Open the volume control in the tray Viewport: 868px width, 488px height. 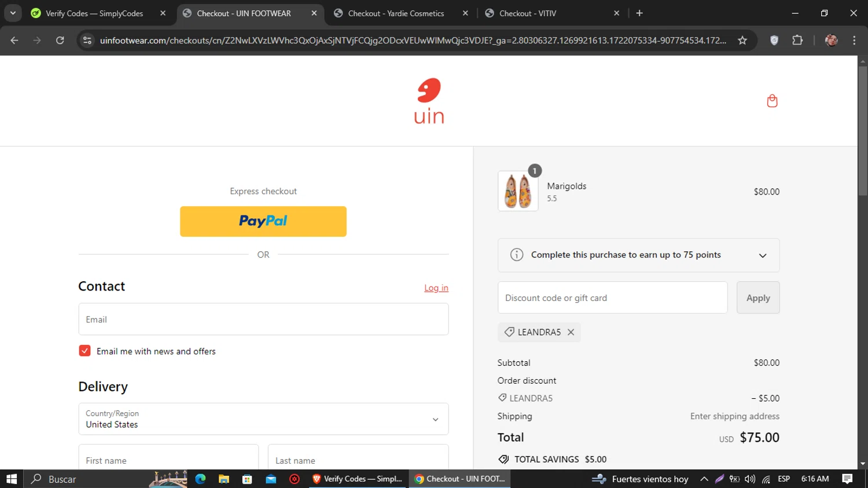pos(750,479)
